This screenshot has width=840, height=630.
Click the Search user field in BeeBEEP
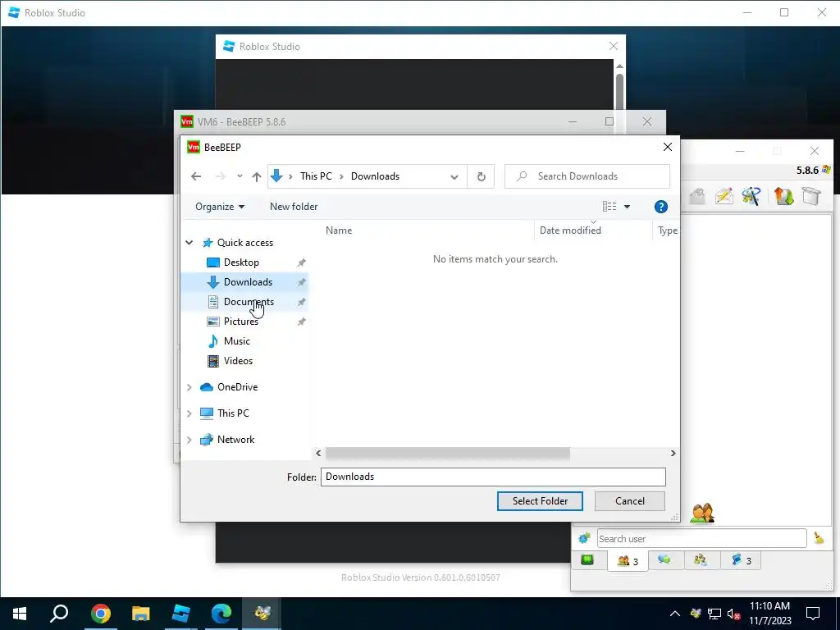(701, 538)
